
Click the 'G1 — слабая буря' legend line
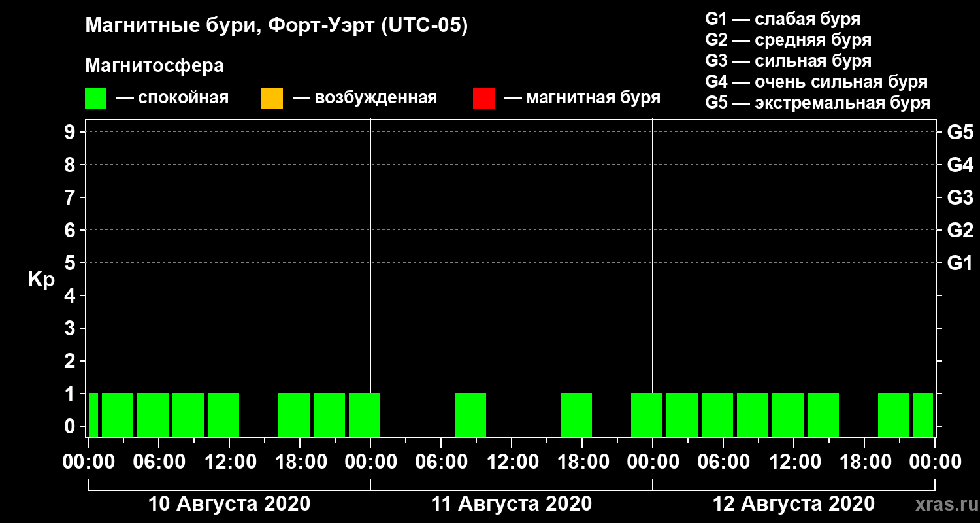783,19
